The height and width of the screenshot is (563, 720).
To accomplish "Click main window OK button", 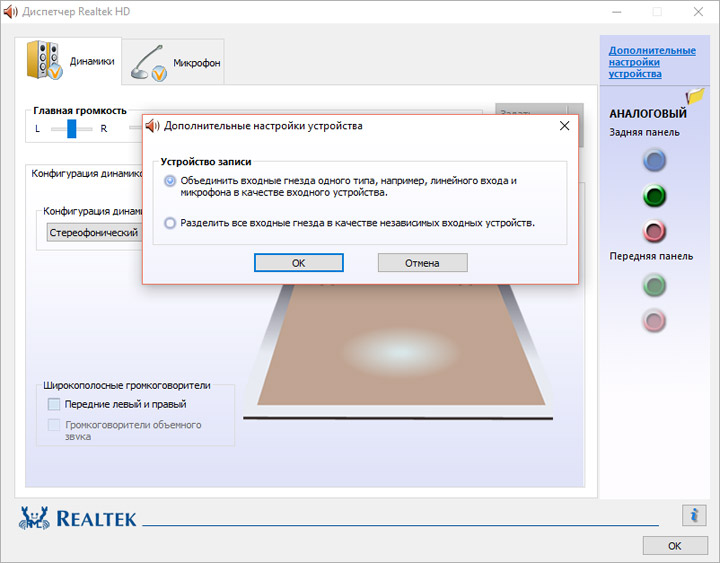I will click(675, 546).
